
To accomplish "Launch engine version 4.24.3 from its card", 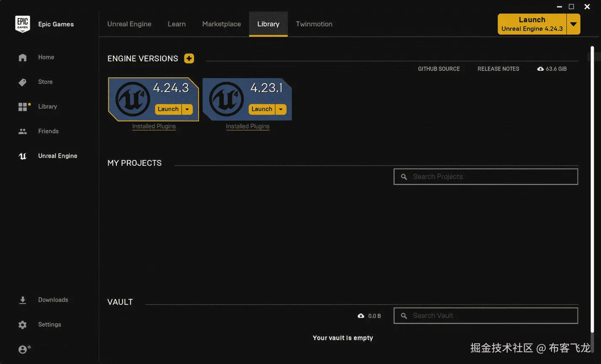I will tap(168, 109).
